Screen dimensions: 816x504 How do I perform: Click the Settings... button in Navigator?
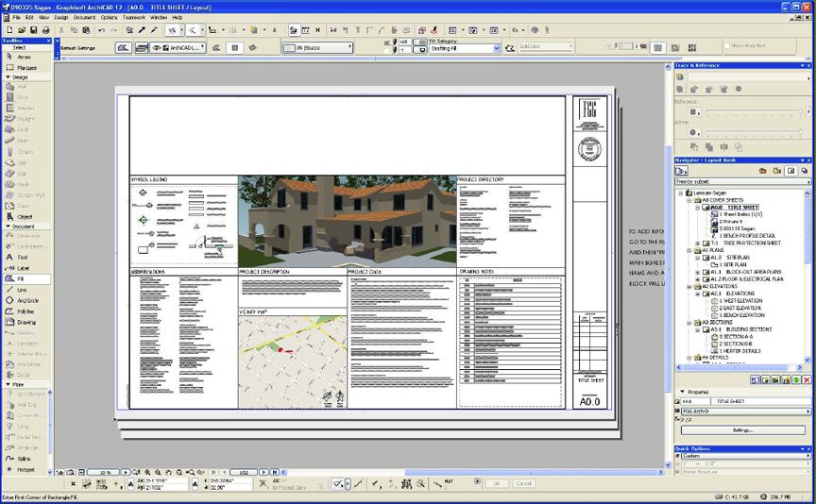[x=742, y=430]
